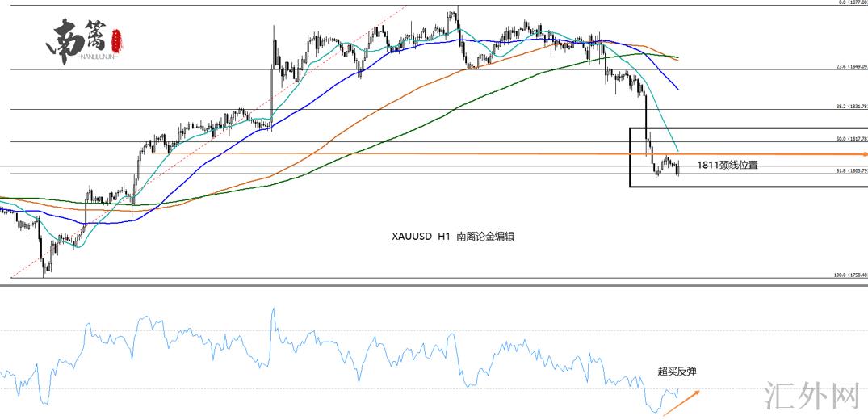
Task: Click the Fibonacci label '38.2 (1831.78)'
Action: pyautogui.click(x=852, y=107)
